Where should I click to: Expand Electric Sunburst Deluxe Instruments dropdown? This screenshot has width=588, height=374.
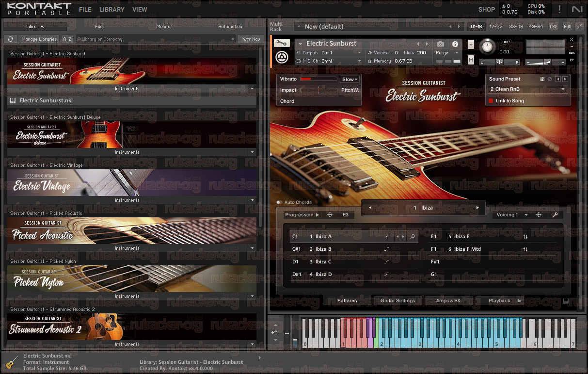(x=252, y=152)
